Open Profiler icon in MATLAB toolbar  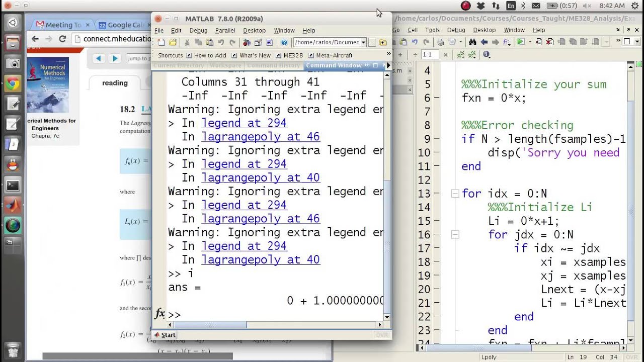tap(269, 43)
